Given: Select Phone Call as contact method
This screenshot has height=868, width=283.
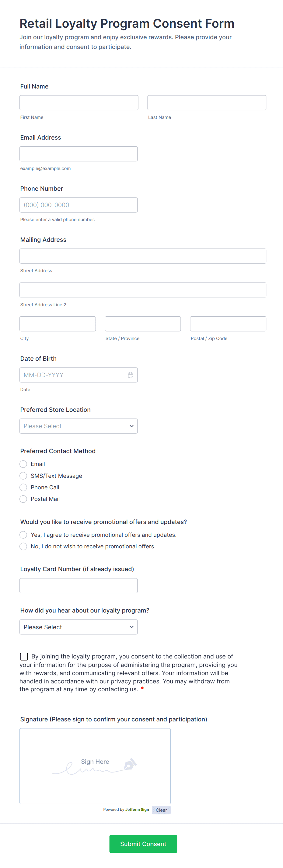Looking at the screenshot, I should click(x=23, y=487).
